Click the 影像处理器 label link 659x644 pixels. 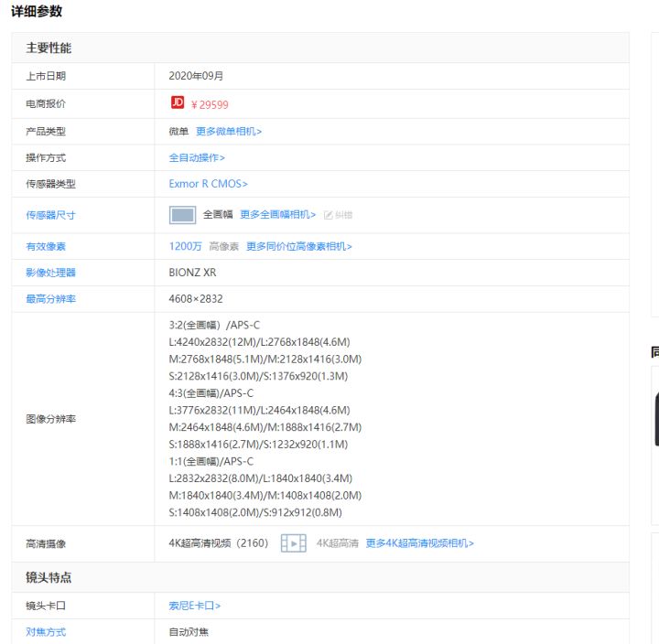[x=50, y=273]
